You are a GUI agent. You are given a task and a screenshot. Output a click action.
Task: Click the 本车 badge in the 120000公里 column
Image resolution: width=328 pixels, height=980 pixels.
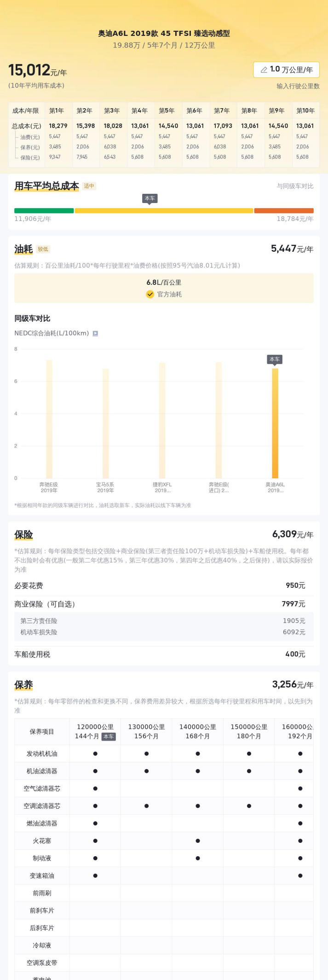point(109,736)
